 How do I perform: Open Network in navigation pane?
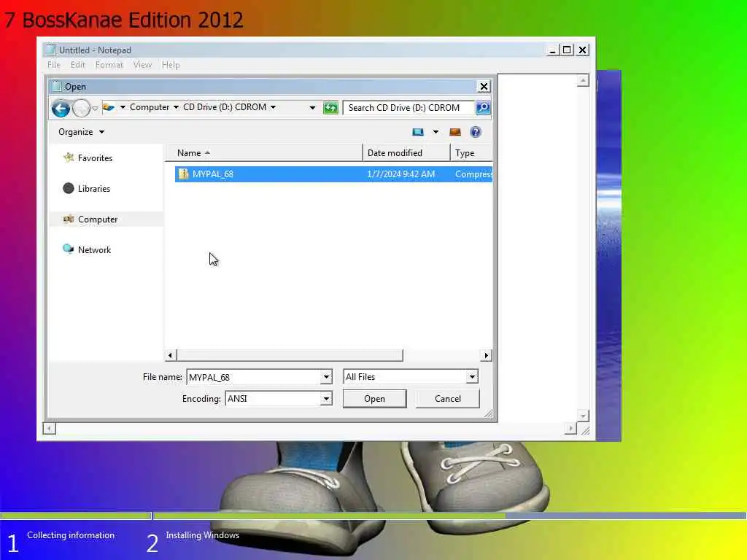click(x=94, y=250)
